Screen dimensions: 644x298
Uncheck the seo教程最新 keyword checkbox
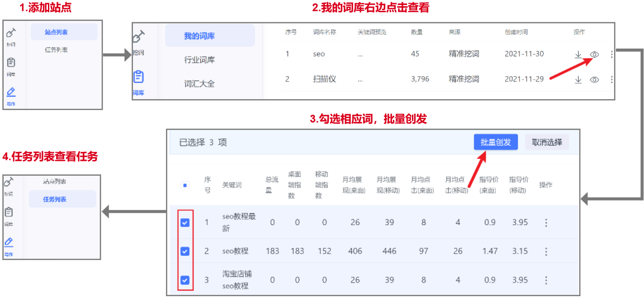pos(185,222)
